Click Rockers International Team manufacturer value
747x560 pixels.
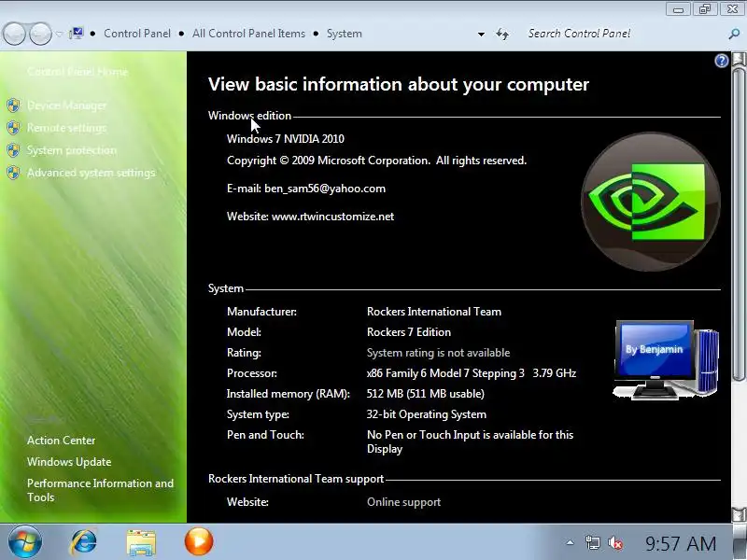[434, 312]
